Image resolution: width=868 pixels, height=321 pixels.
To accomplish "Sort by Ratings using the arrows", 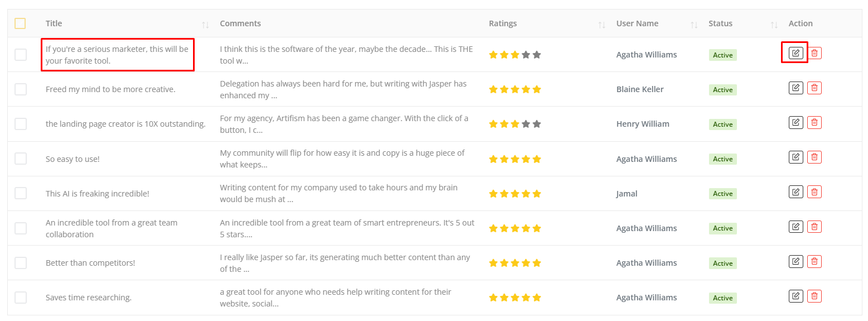I will pos(601,25).
